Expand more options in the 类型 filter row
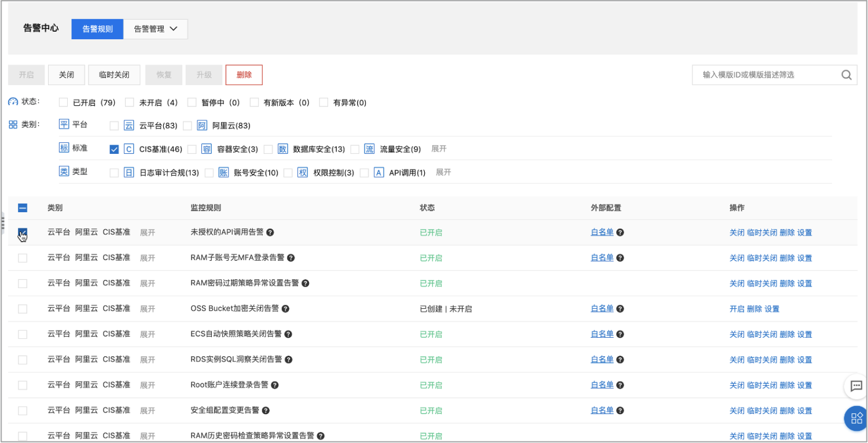The image size is (868, 443). point(443,172)
